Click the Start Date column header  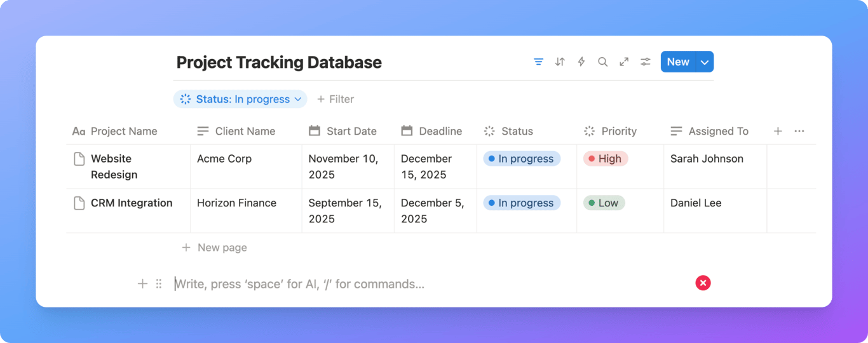pos(342,131)
